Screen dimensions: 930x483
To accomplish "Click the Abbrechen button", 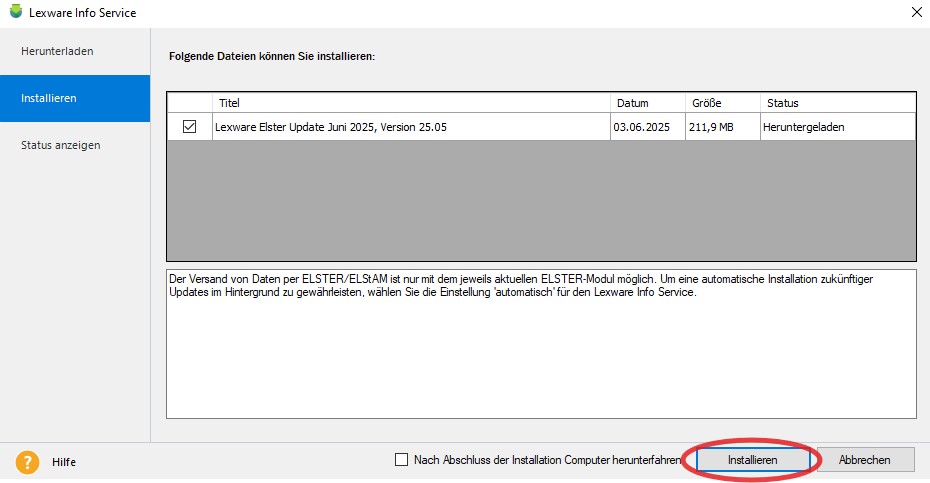I will [x=865, y=460].
